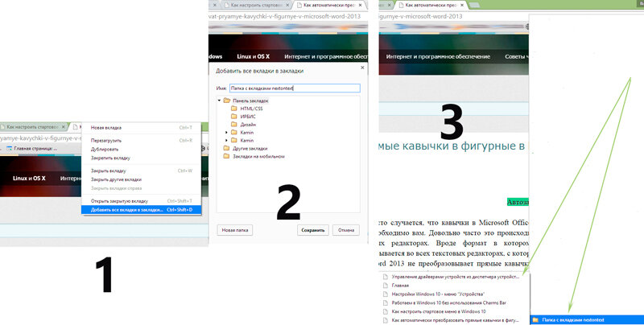644x325 pixels.
Task: Select the ИРБИС folder in the tree
Action: click(248, 117)
